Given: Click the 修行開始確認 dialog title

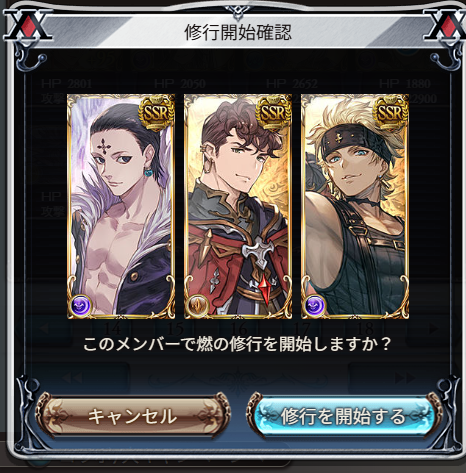Looking at the screenshot, I should point(238,32).
